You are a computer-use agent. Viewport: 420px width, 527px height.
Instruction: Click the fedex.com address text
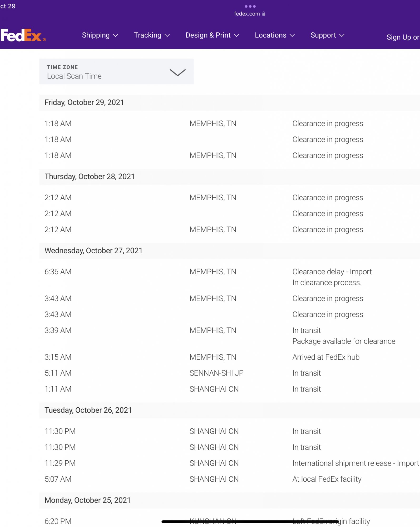tap(247, 14)
